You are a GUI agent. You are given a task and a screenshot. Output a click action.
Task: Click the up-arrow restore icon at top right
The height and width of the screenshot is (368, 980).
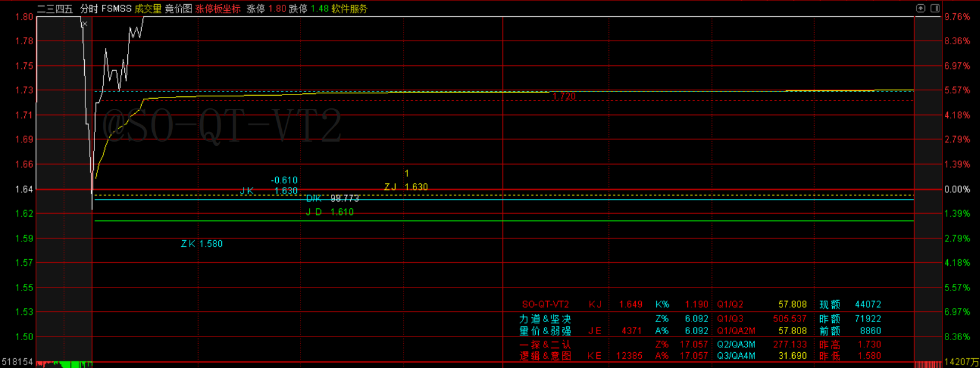pyautogui.click(x=921, y=8)
